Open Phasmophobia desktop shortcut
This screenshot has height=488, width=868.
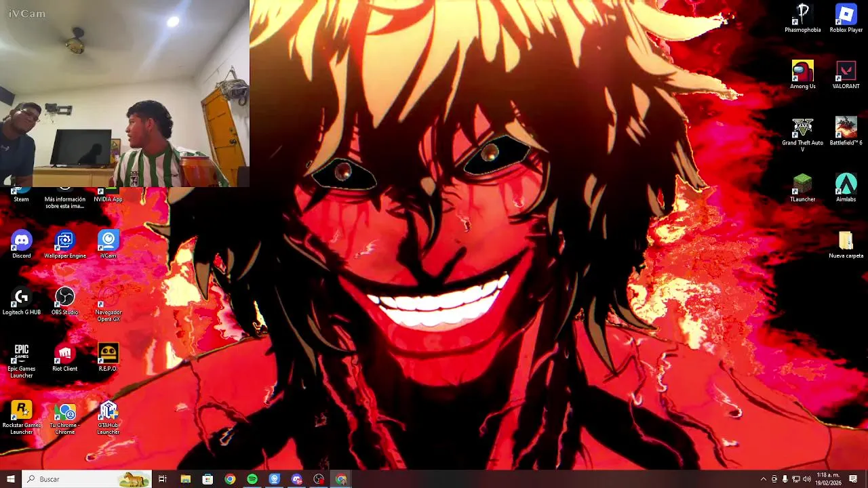pos(803,18)
